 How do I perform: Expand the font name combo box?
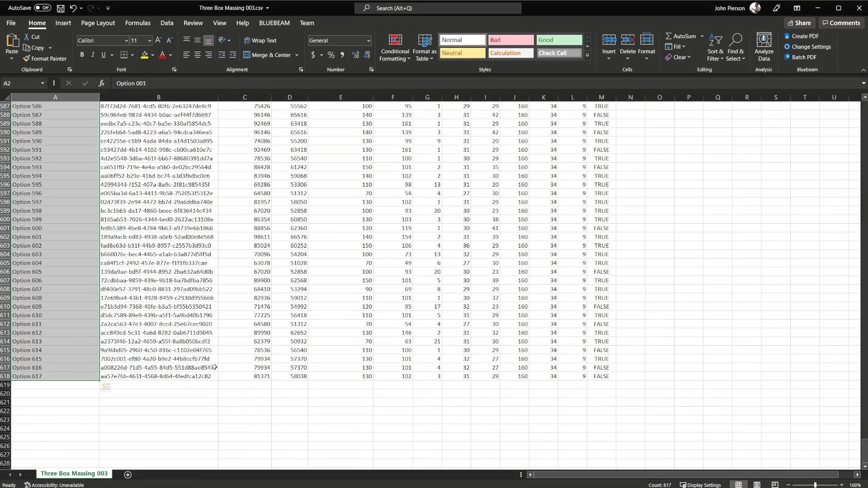pos(126,41)
